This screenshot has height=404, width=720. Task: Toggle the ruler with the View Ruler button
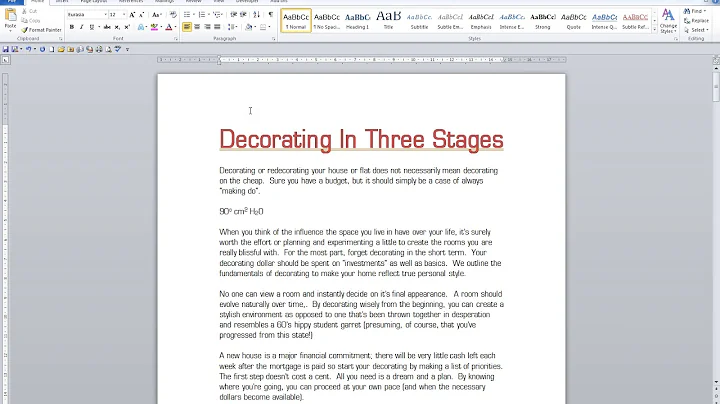[716, 60]
